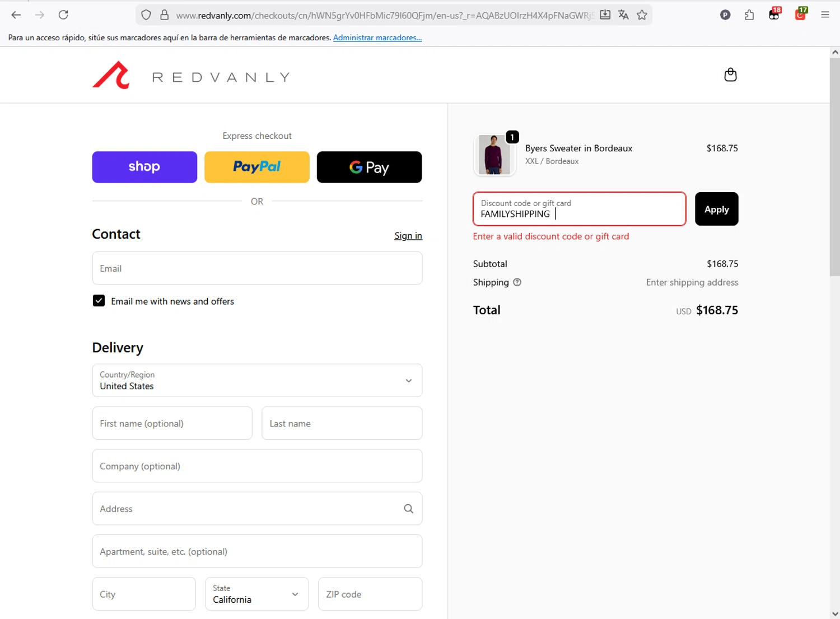The image size is (840, 619).
Task: View site security padlock info
Action: tap(165, 15)
